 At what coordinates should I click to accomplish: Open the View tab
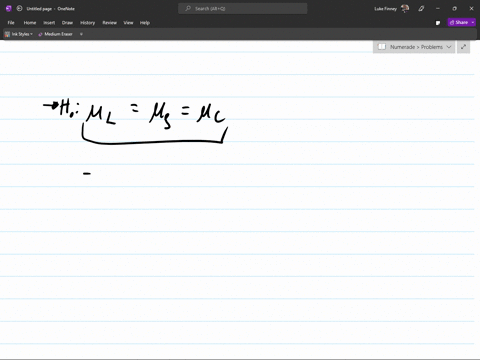click(x=128, y=23)
